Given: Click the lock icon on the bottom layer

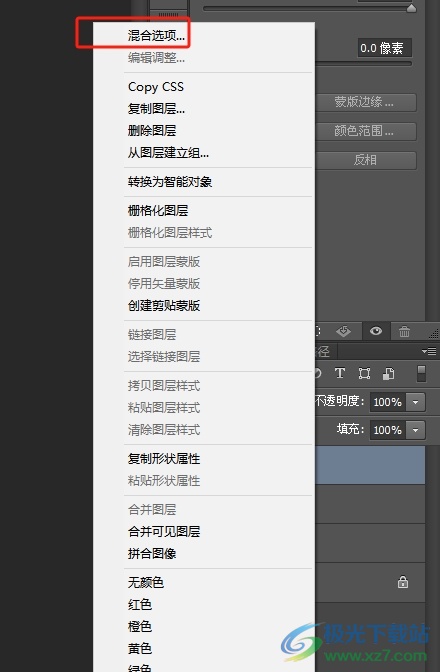Looking at the screenshot, I should 403,582.
